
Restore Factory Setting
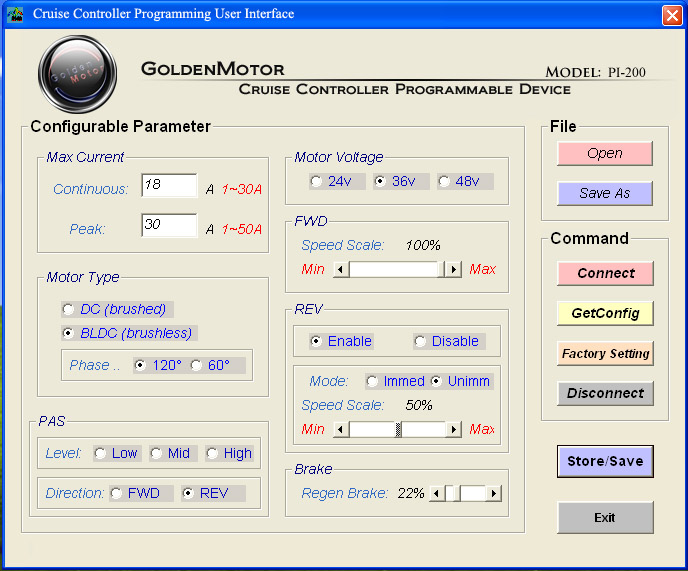[605, 353]
